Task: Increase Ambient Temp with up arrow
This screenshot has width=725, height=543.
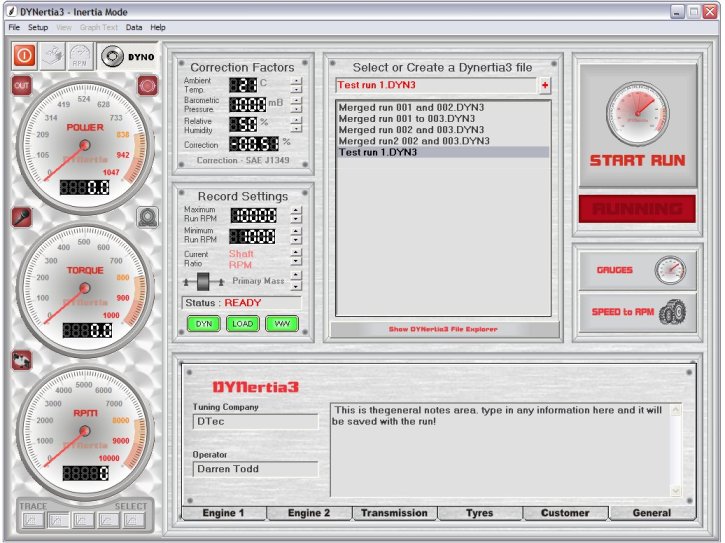Action: coord(295,80)
